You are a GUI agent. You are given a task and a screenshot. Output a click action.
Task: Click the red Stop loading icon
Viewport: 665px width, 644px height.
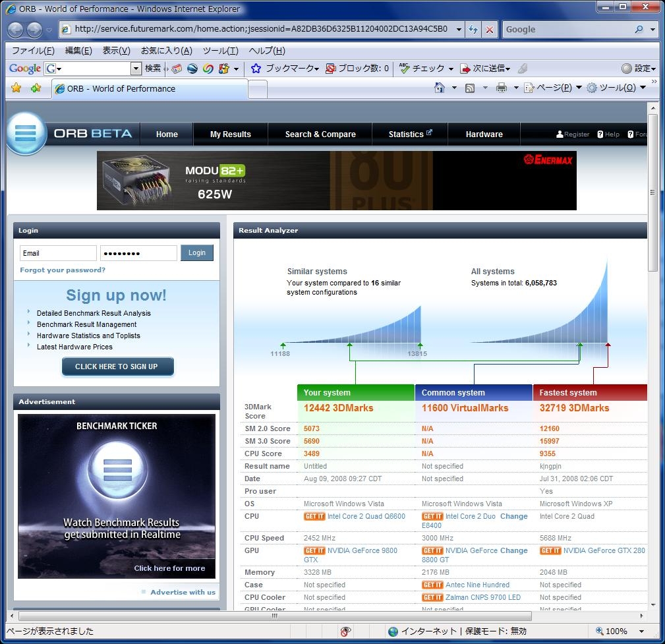tap(490, 29)
